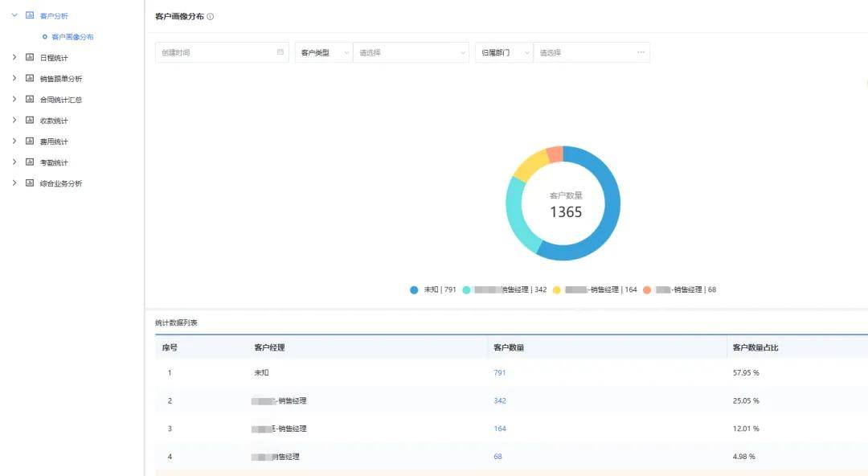This screenshot has height=476, width=868.
Task: Toggle the 未知 legend item in chart
Action: 432,289
